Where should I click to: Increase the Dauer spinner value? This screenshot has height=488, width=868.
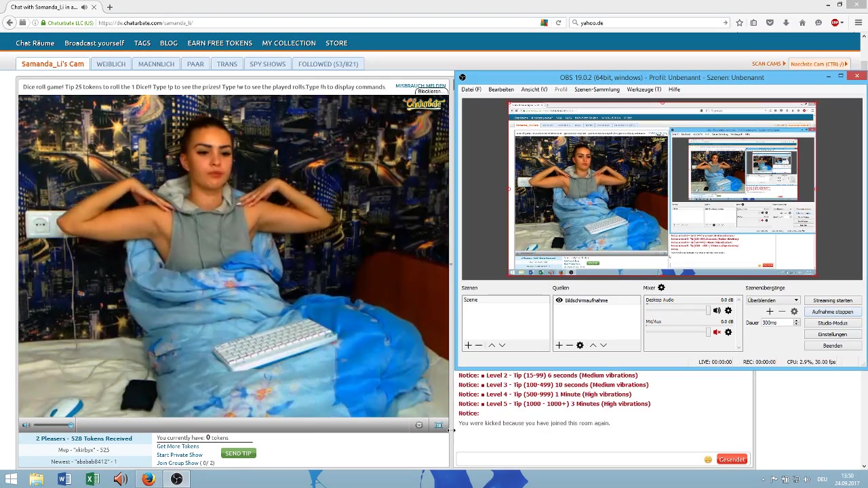pos(796,321)
